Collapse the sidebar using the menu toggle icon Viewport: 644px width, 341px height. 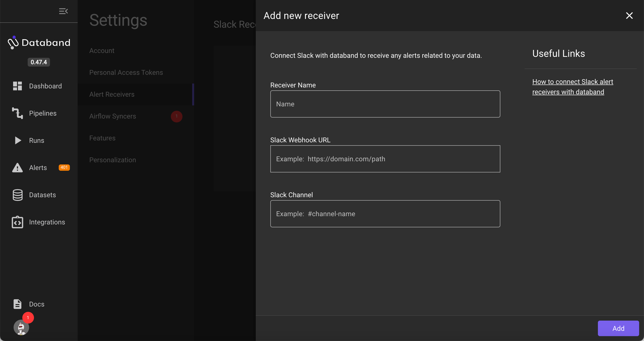(63, 11)
